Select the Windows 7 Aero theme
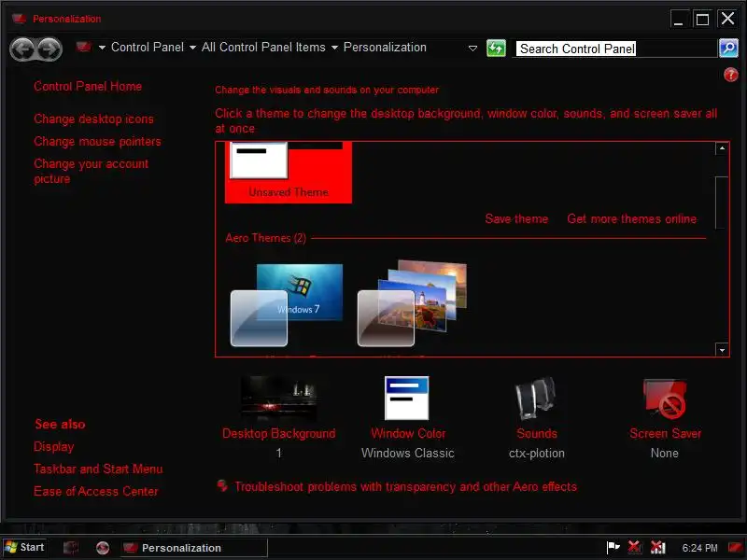 coord(287,305)
